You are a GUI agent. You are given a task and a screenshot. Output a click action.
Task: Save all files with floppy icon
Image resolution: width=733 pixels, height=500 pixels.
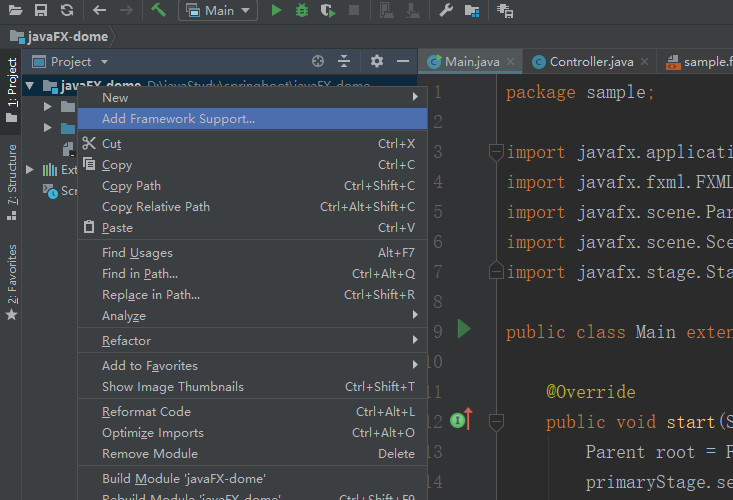[x=41, y=10]
